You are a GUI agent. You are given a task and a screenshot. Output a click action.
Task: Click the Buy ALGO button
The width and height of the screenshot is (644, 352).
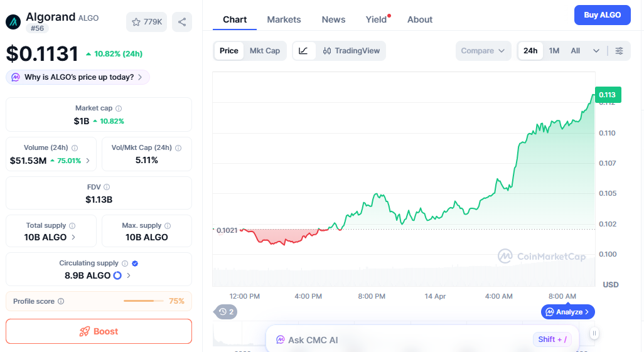click(602, 15)
